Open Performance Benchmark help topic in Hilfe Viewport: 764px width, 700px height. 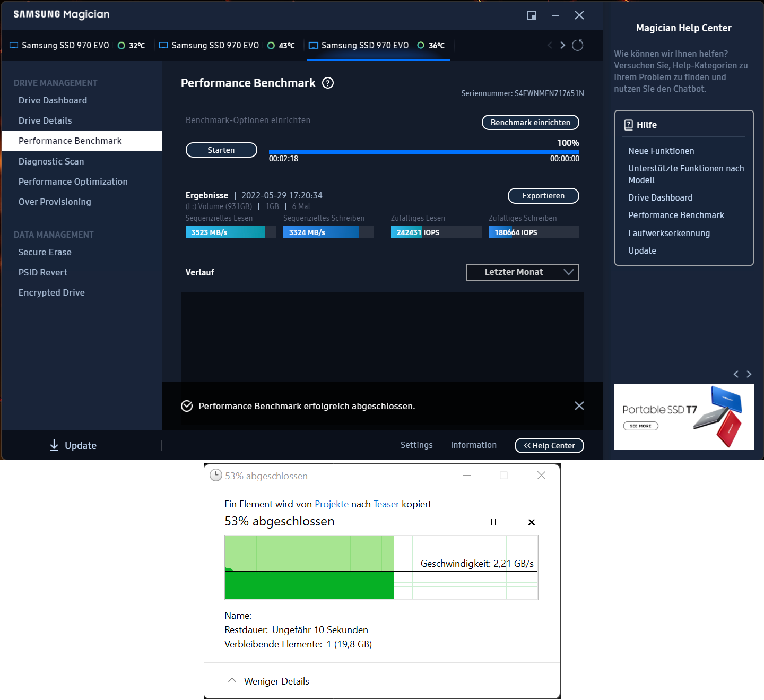pos(676,215)
